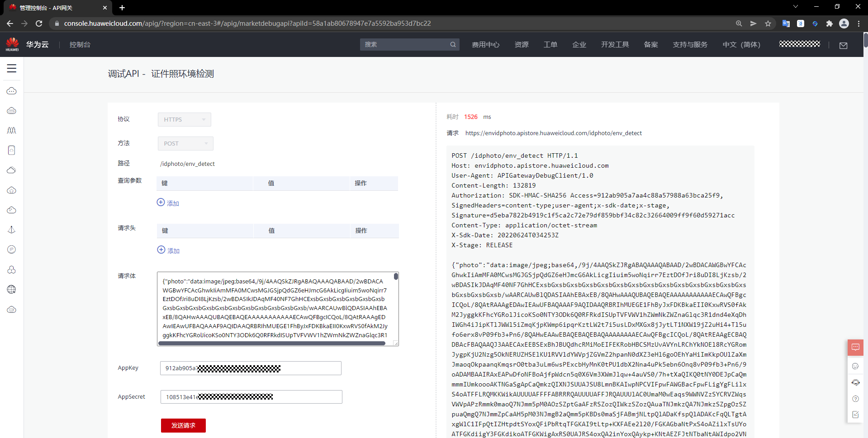Open a new browser tab

(x=122, y=8)
